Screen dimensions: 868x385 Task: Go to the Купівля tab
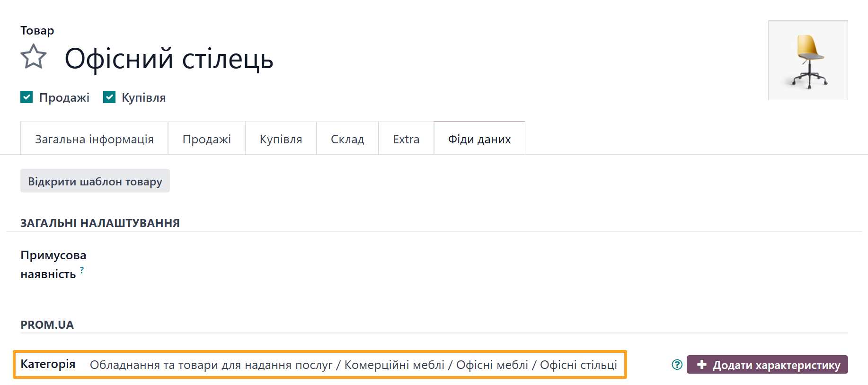281,139
